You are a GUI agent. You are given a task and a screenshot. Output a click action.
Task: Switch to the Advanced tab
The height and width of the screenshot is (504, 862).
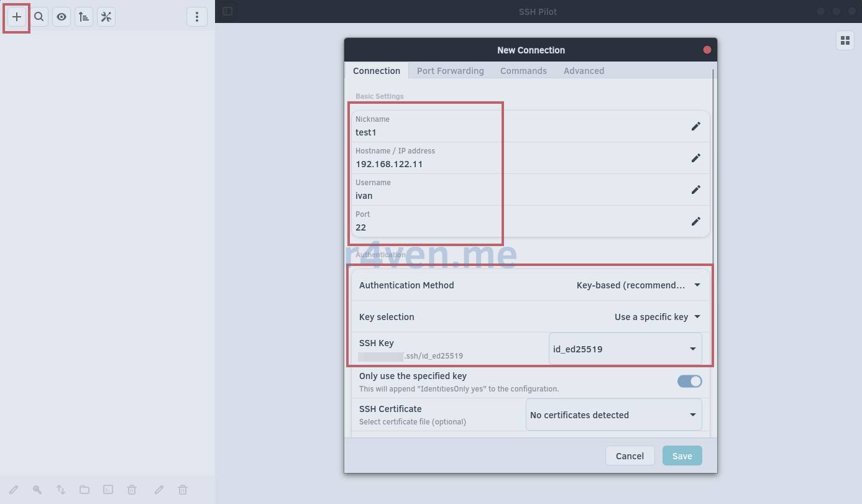click(584, 71)
